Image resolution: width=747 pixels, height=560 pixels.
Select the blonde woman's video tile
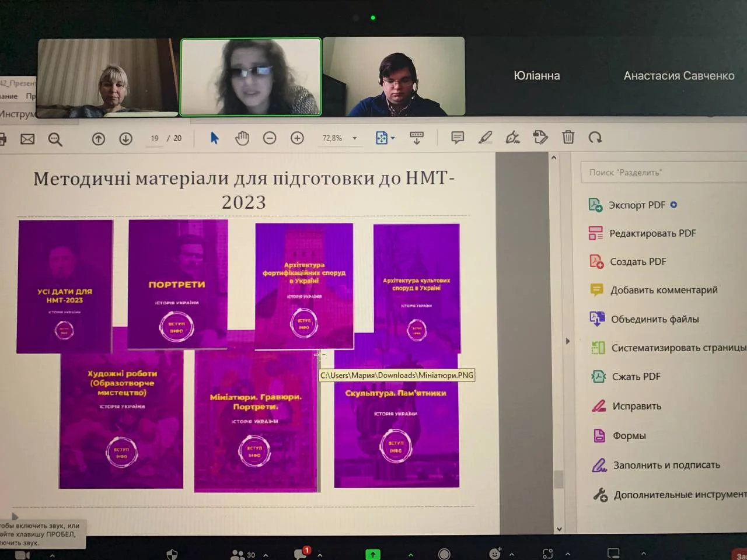[x=108, y=78]
